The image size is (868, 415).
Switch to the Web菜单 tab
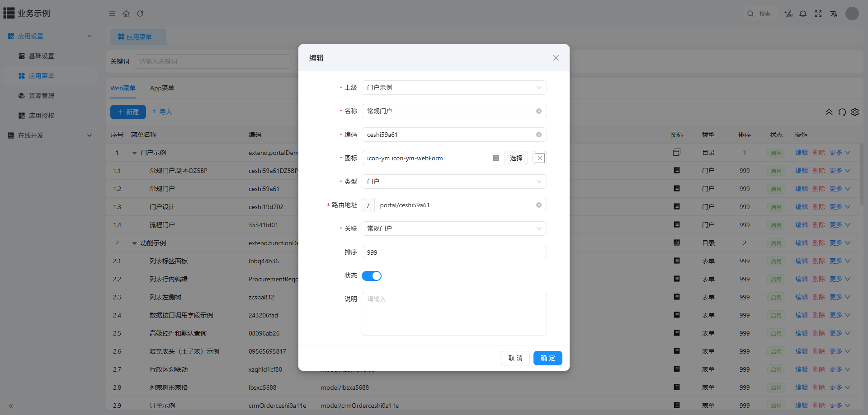point(123,88)
